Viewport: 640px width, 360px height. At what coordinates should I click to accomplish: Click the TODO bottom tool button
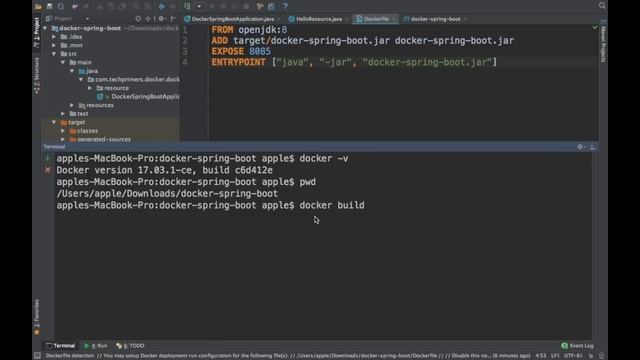pyautogui.click(x=130, y=346)
